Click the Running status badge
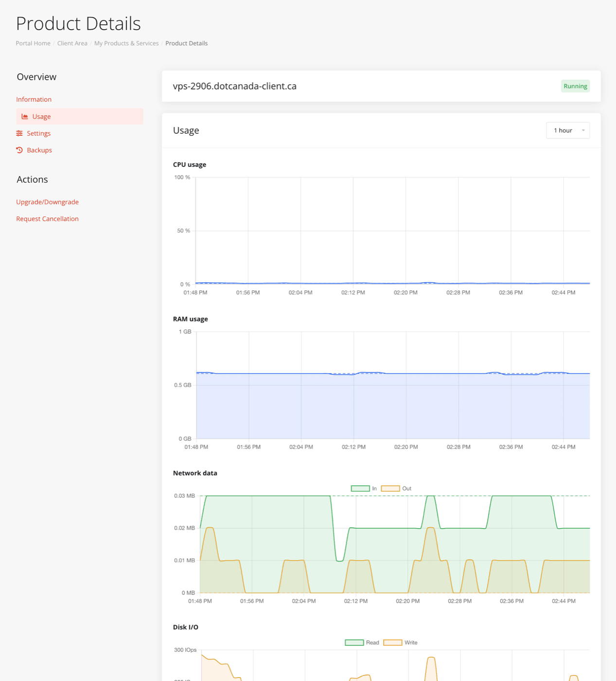This screenshot has width=616, height=681. point(575,86)
